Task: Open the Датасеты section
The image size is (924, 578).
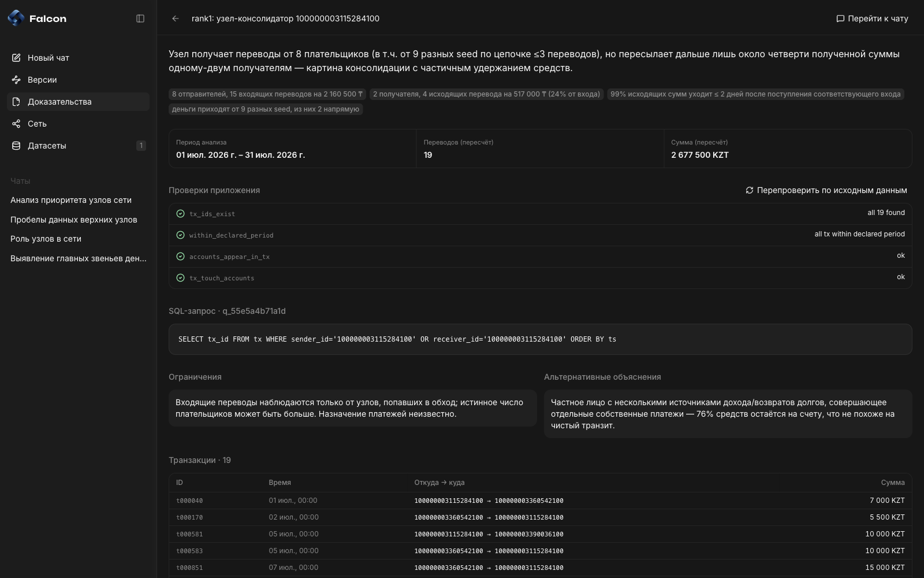Action: tap(79, 146)
